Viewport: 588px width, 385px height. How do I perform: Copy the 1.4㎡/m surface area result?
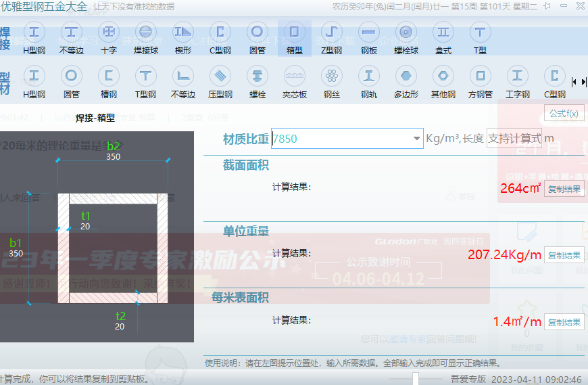coord(564,322)
